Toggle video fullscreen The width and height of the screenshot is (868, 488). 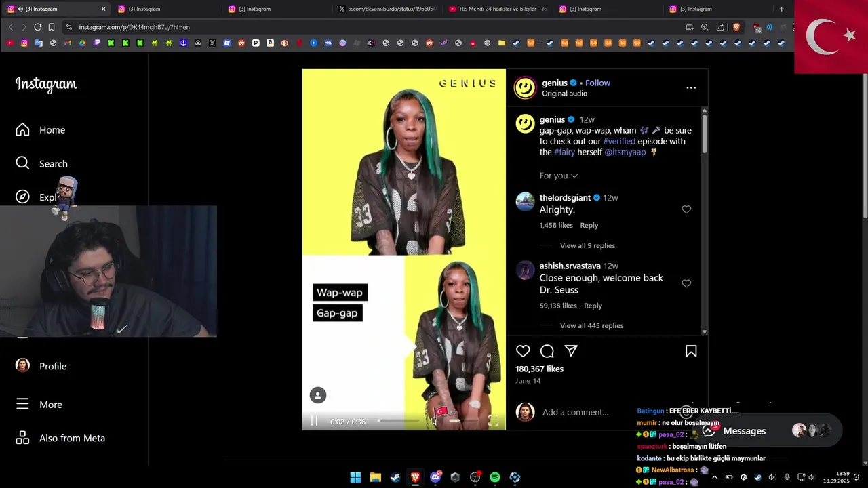click(493, 421)
